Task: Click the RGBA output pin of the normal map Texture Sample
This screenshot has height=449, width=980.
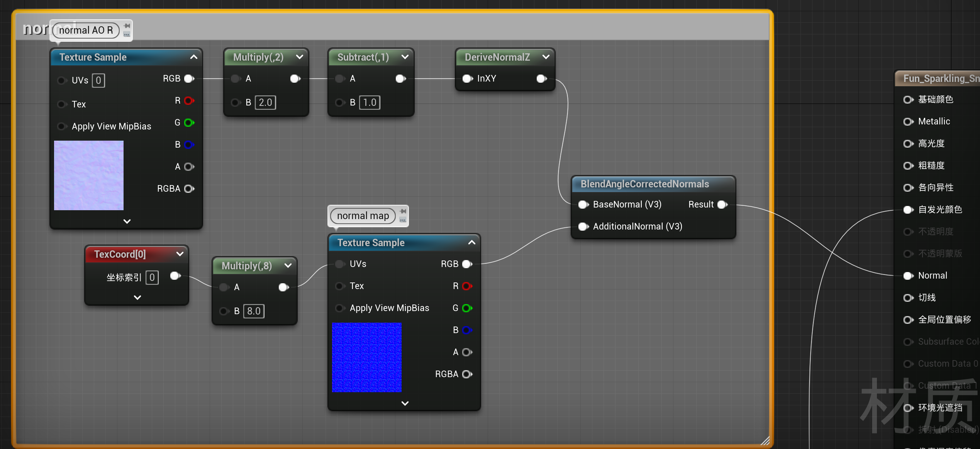Action: point(467,374)
